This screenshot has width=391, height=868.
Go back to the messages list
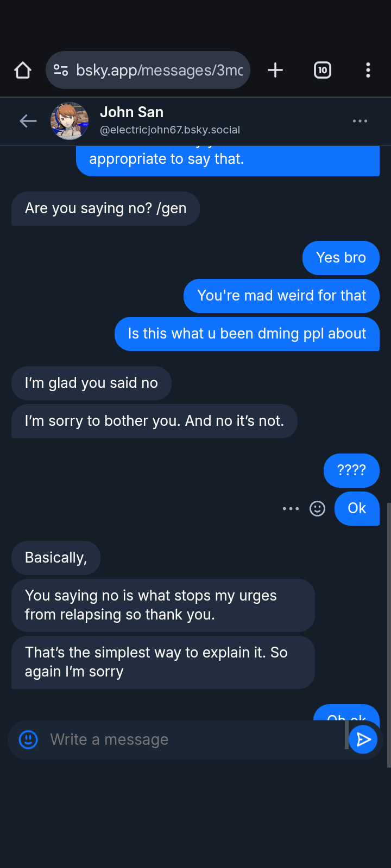[28, 121]
